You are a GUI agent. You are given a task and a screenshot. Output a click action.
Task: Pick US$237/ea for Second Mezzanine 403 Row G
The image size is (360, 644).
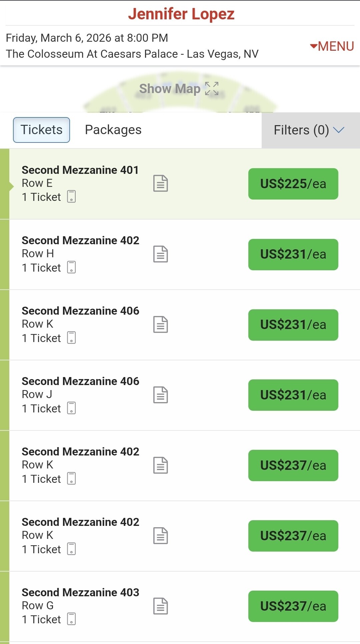(x=293, y=606)
